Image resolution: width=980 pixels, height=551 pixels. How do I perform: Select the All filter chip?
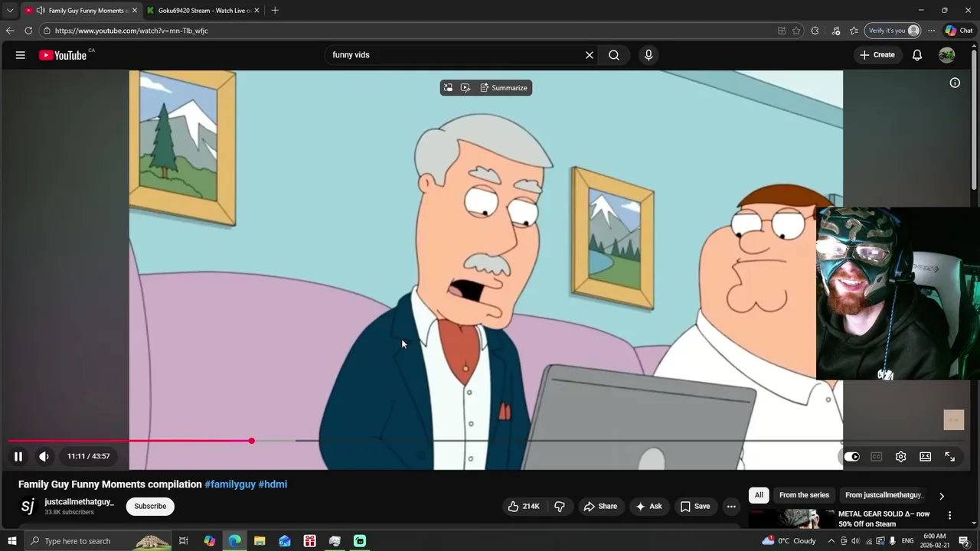[759, 495]
